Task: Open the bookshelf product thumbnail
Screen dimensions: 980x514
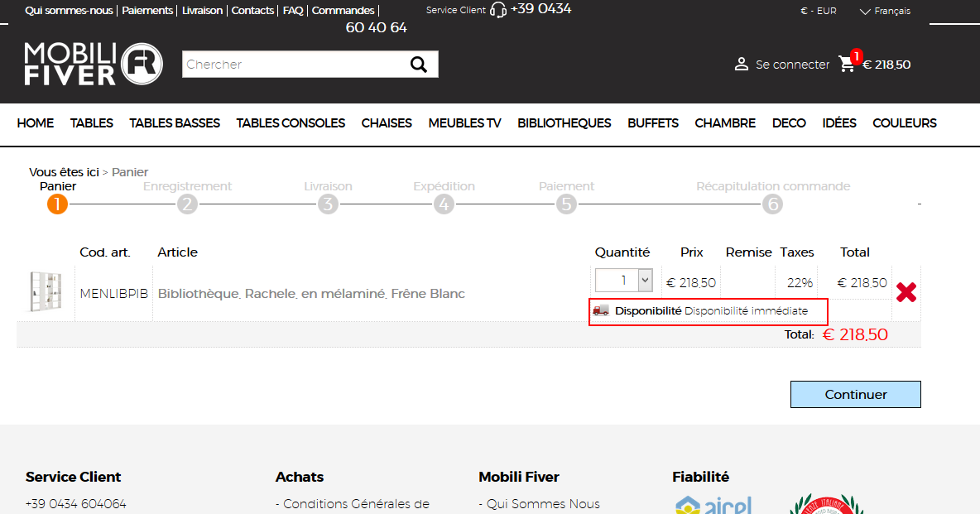Action: coord(46,291)
